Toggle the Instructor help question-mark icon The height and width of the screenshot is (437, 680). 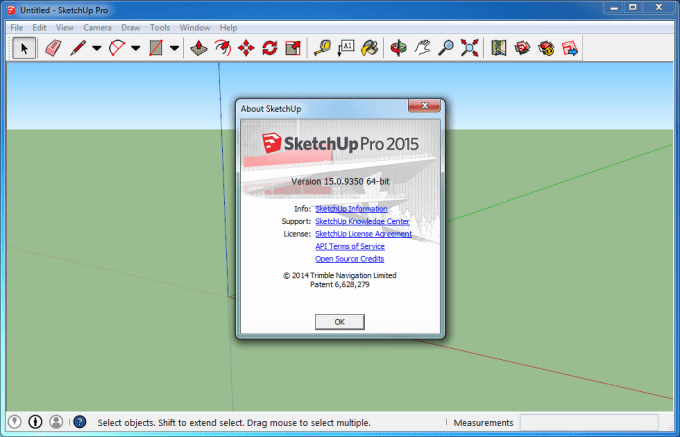80,422
